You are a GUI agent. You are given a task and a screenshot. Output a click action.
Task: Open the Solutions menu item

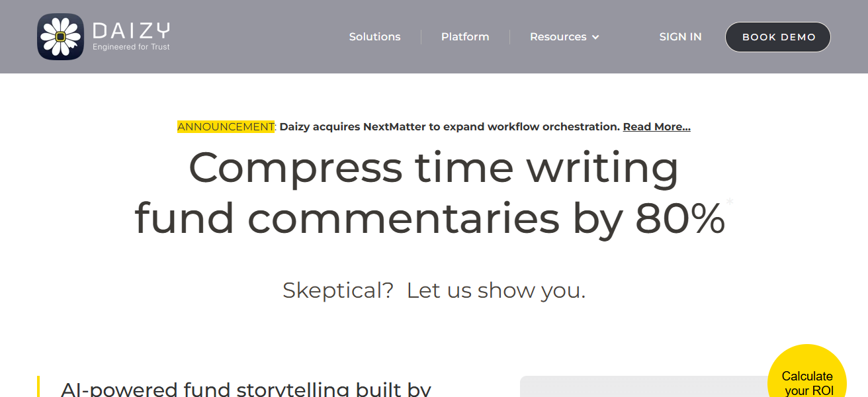374,37
